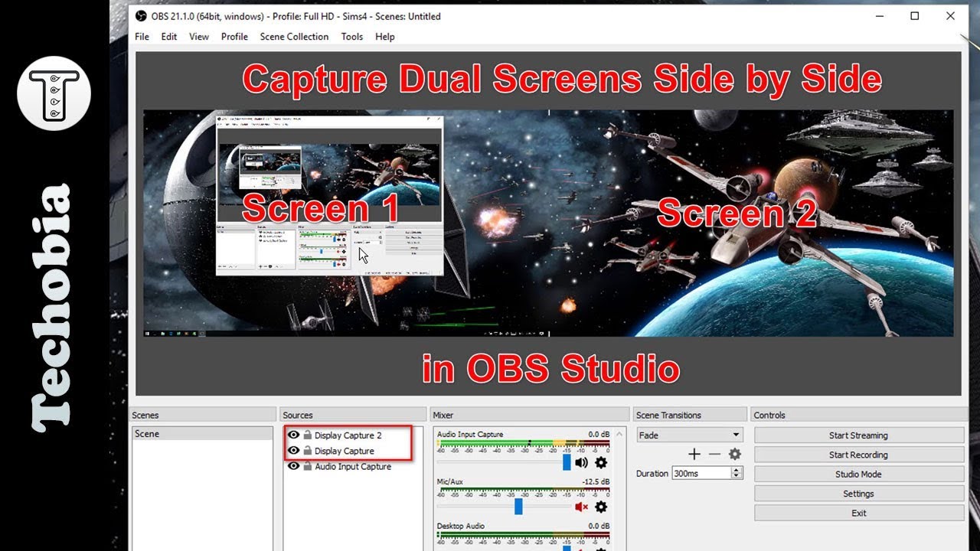
Task: Adjust the Audio Input Capture volume slider
Action: pyautogui.click(x=567, y=462)
